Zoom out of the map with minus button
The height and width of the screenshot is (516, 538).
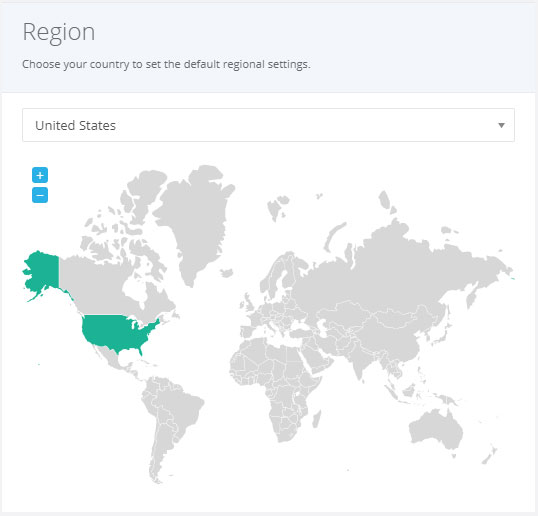click(x=40, y=195)
